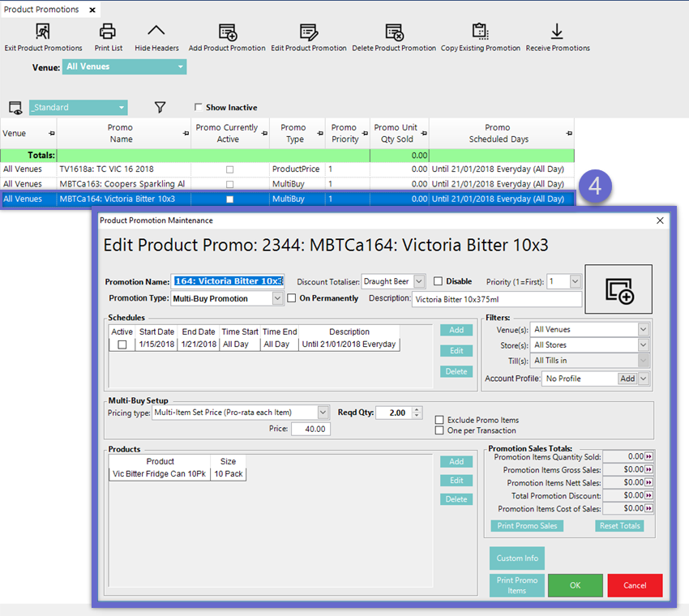Click the large promotion image icon button
The image size is (689, 616).
point(618,289)
